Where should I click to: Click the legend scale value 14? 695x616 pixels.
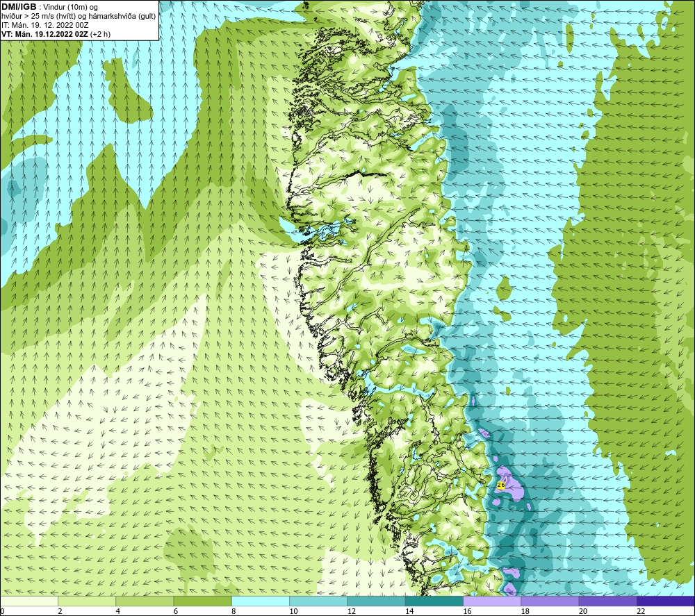tap(409, 611)
